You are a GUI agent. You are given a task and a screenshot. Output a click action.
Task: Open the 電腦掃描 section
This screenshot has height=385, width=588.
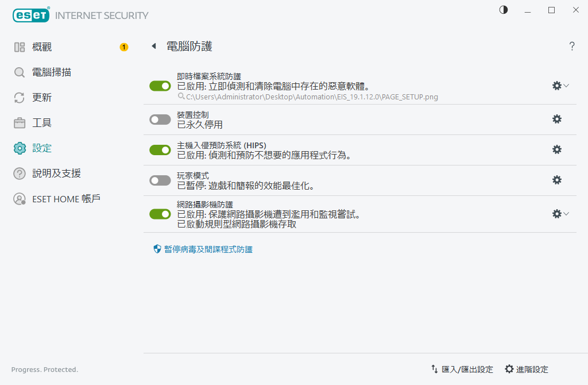(x=51, y=72)
